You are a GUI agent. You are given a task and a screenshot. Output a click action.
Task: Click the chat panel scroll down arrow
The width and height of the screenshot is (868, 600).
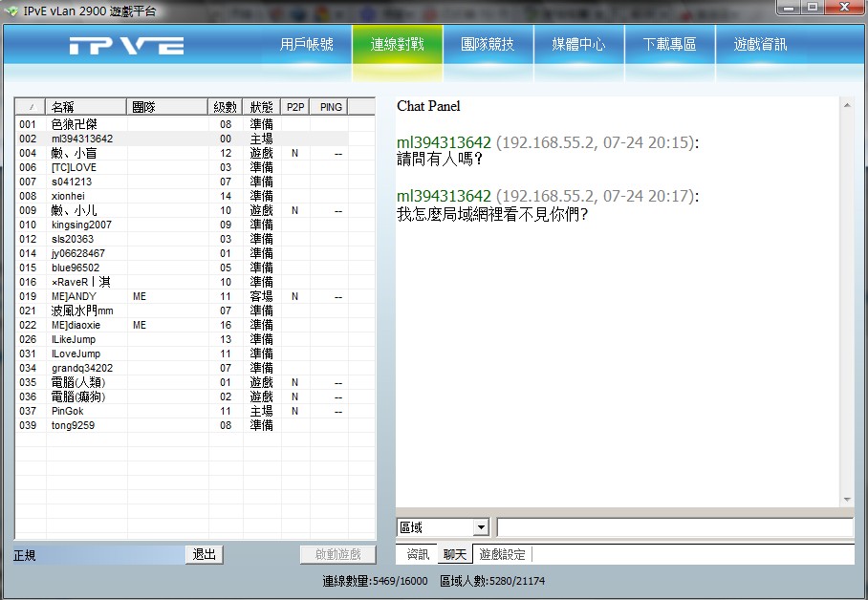847,500
